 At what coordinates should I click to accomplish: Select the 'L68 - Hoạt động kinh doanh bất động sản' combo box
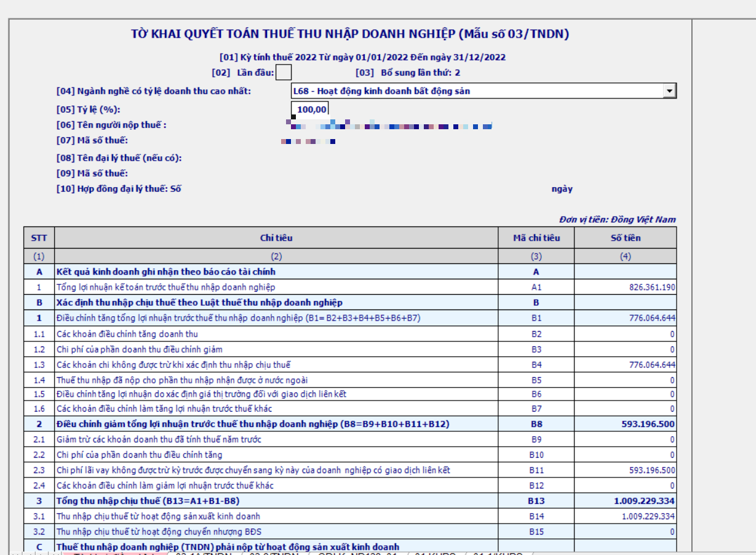point(477,91)
